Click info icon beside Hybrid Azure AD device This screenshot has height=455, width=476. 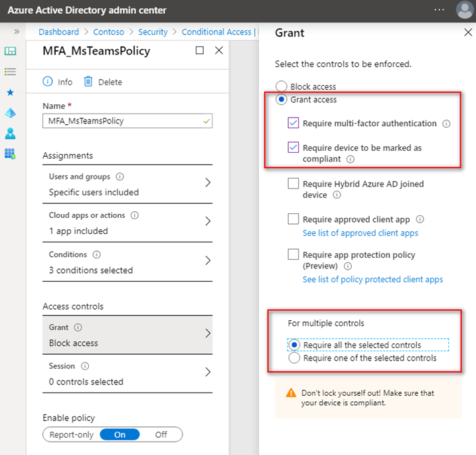[337, 195]
